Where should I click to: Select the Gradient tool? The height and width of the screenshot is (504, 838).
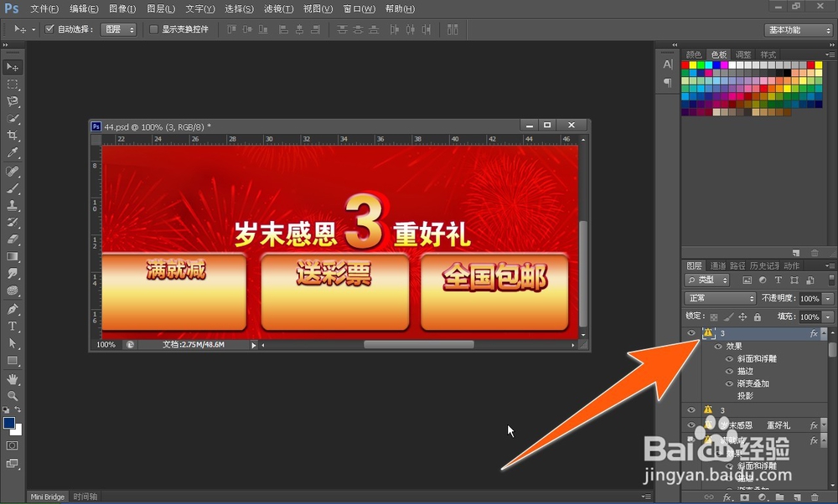coord(13,257)
